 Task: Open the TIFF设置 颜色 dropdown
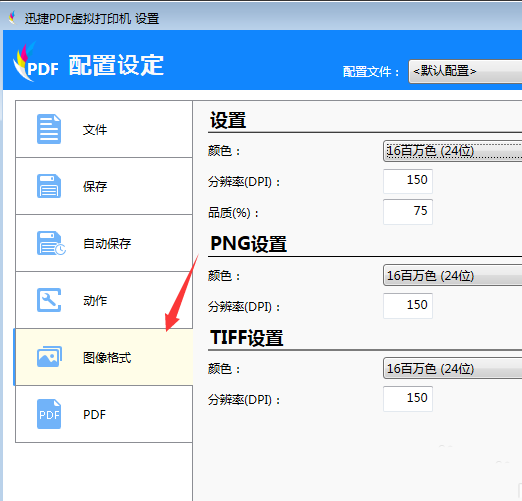pyautogui.click(x=452, y=368)
